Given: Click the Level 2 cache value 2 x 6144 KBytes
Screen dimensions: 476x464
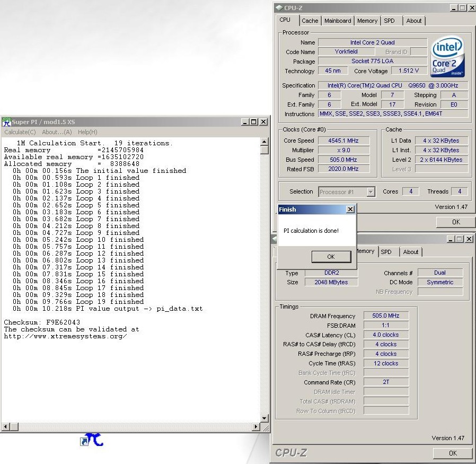Looking at the screenshot, I should (441, 160).
